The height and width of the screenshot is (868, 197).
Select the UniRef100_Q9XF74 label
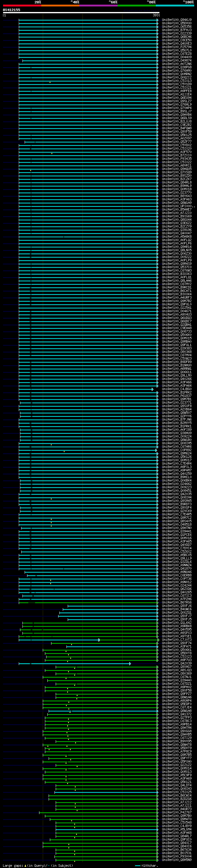(x=176, y=643)
